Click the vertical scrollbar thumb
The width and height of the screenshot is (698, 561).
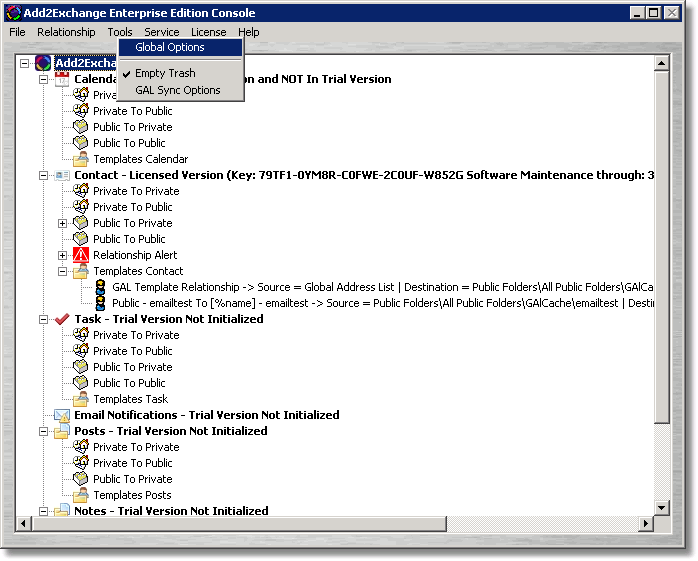coord(661,247)
